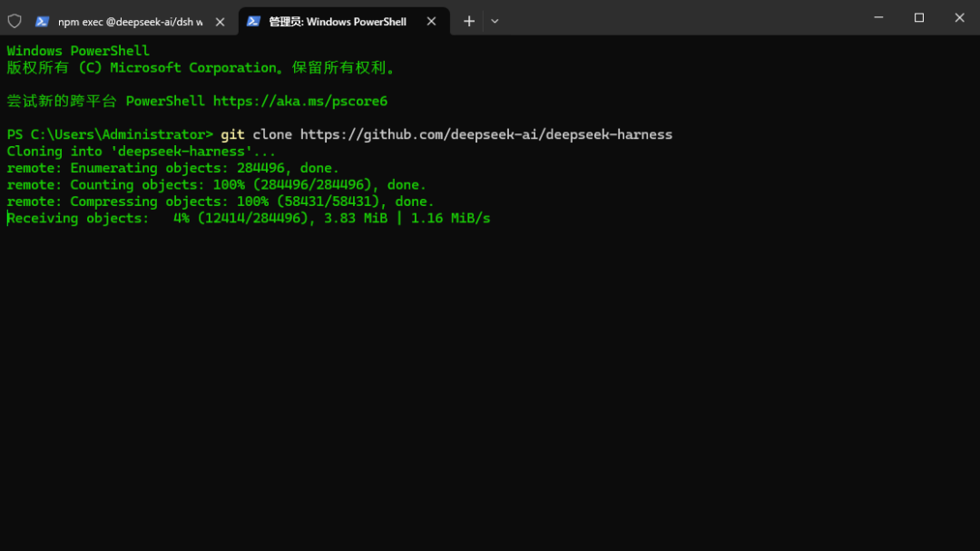The height and width of the screenshot is (551, 980).
Task: Open a new tab with the plus button
Action: point(469,21)
